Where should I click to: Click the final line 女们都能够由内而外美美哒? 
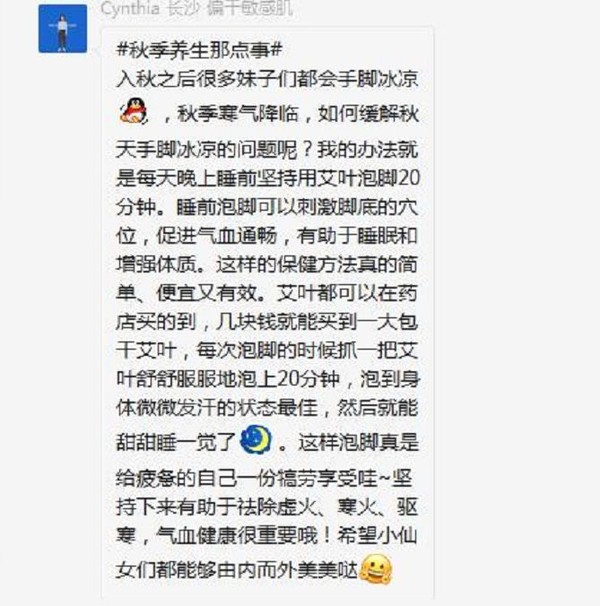coord(236,570)
